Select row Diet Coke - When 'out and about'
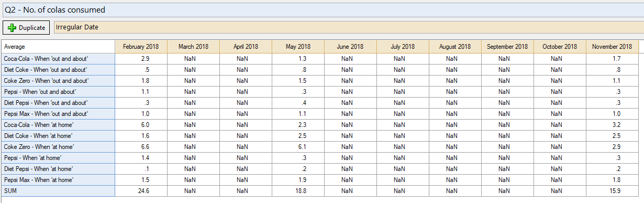The width and height of the screenshot is (644, 203). point(58,70)
